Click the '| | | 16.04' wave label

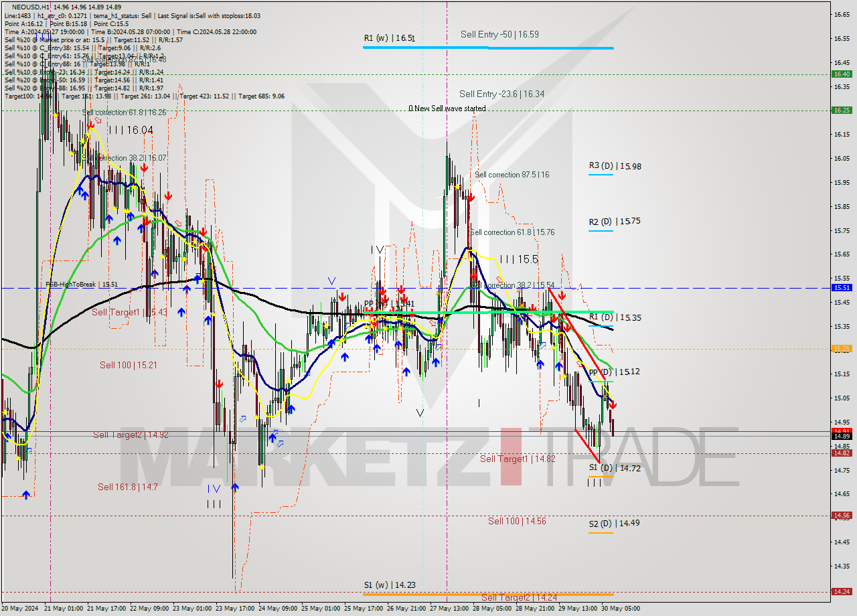[131, 130]
